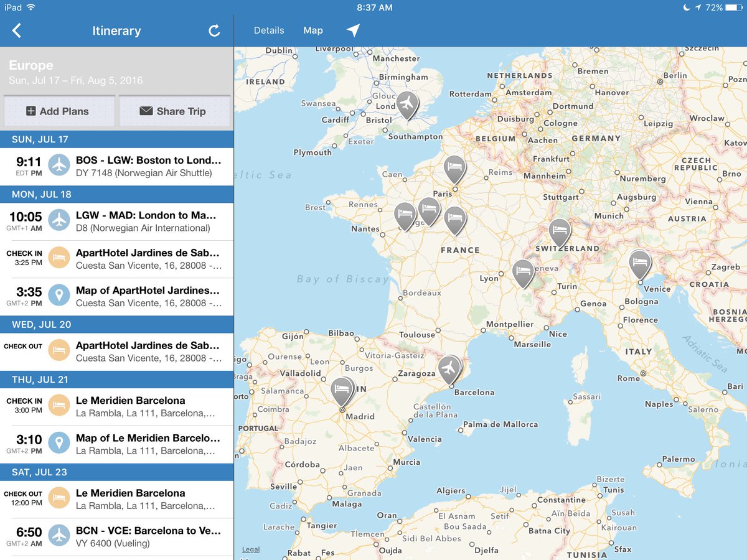Tap the 8:37 AM status bar clock
The image size is (747, 560).
click(374, 7)
